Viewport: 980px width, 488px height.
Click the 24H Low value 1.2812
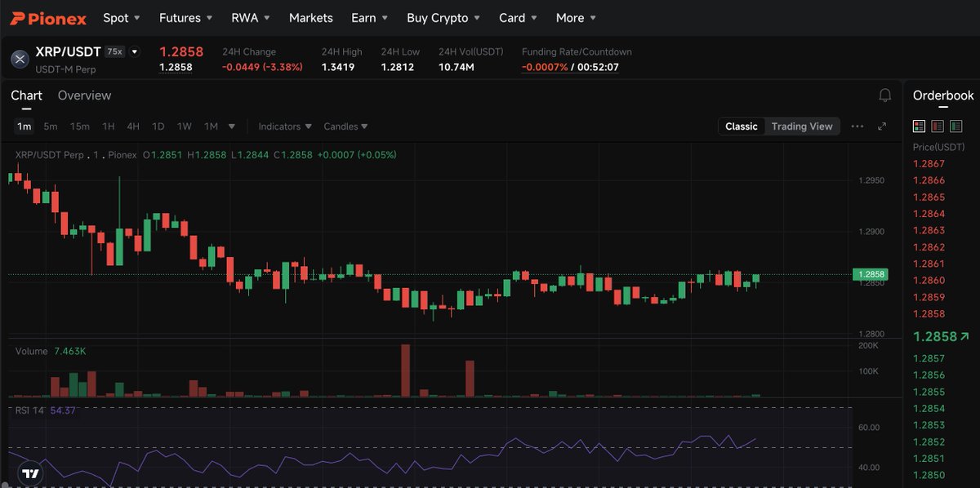(x=398, y=67)
